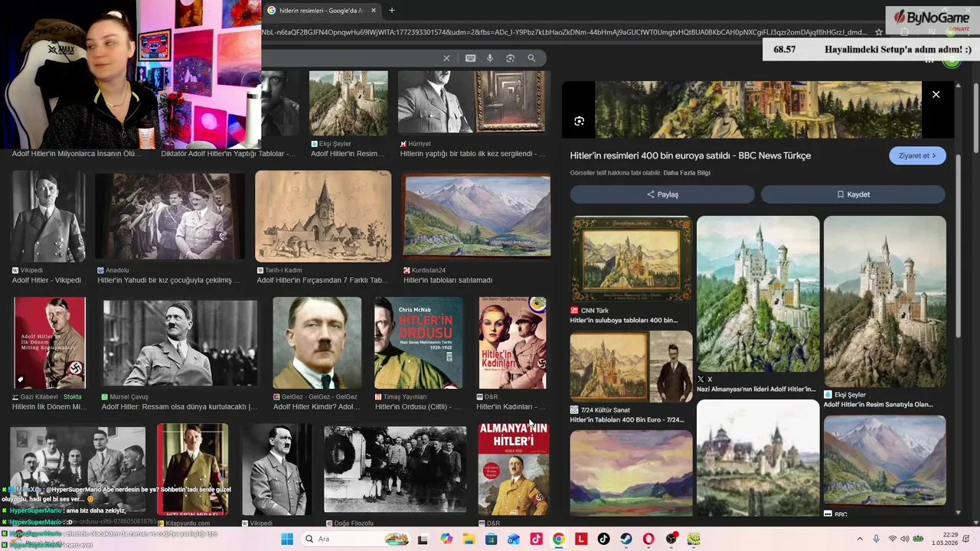This screenshot has width=980, height=551.
Task: Open Tarih-i Kadim church sketch result
Action: [x=323, y=216]
